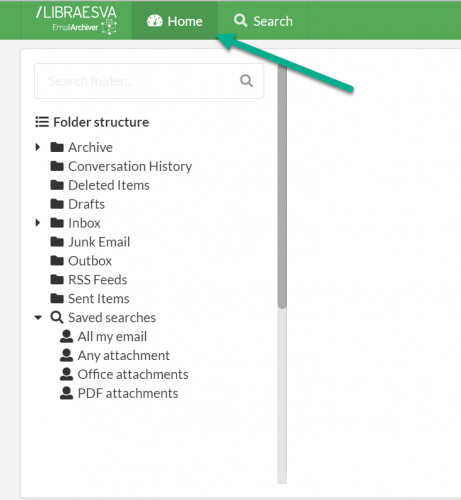Viewport: 461px width, 500px height.
Task: Open the All my email saved search
Action: pyautogui.click(x=112, y=337)
